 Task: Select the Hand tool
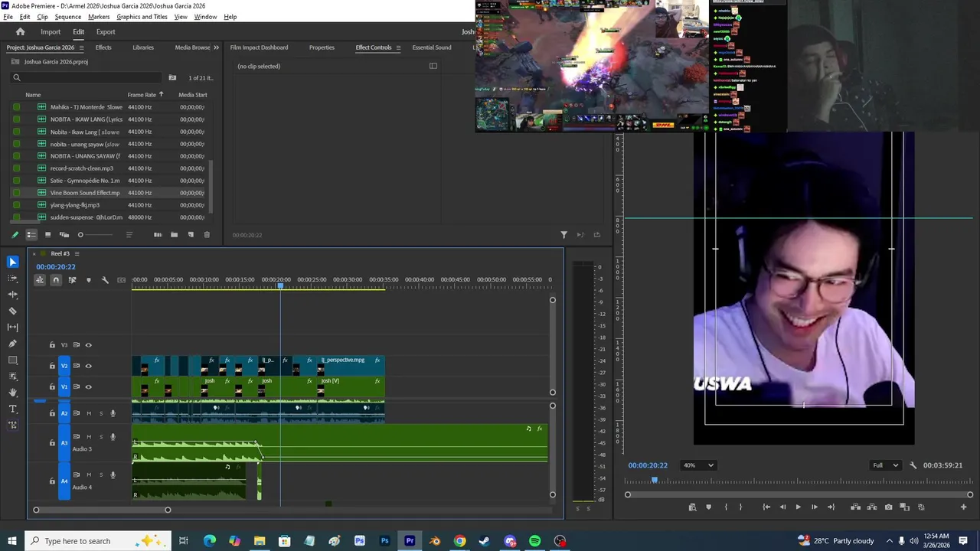tap(12, 392)
